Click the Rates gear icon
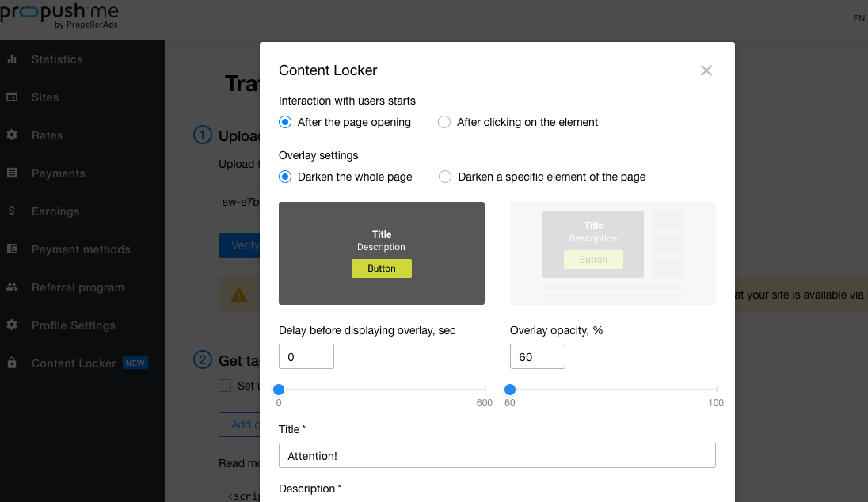The width and height of the screenshot is (868, 502). tap(12, 135)
